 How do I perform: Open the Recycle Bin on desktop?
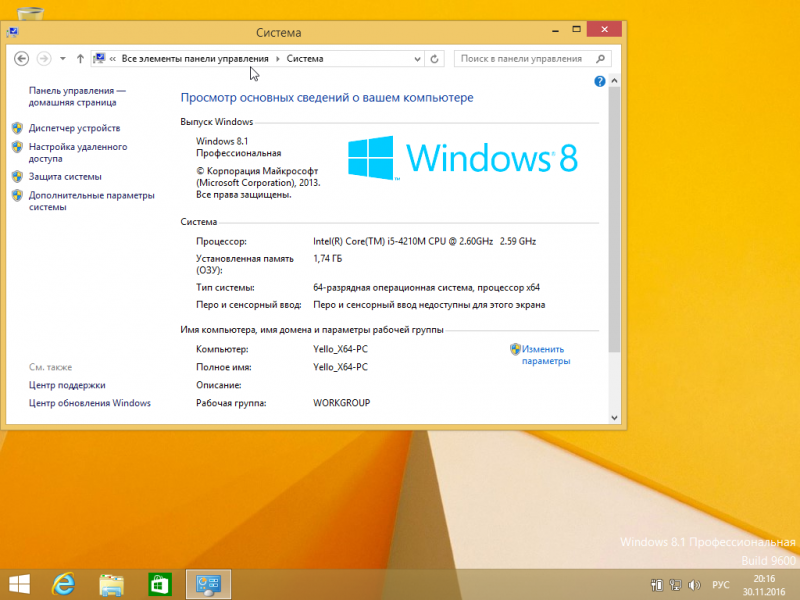pos(30,13)
